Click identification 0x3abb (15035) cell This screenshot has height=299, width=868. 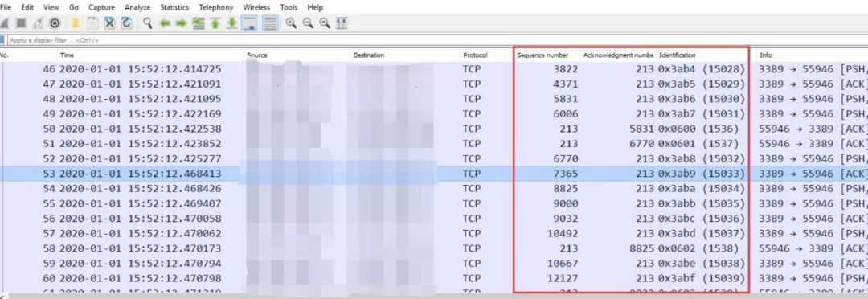[702, 204]
